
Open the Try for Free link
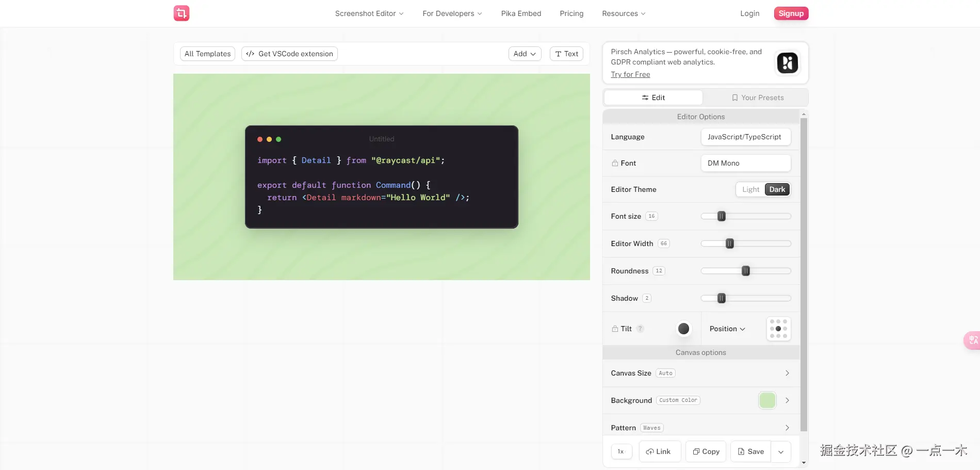pos(630,74)
